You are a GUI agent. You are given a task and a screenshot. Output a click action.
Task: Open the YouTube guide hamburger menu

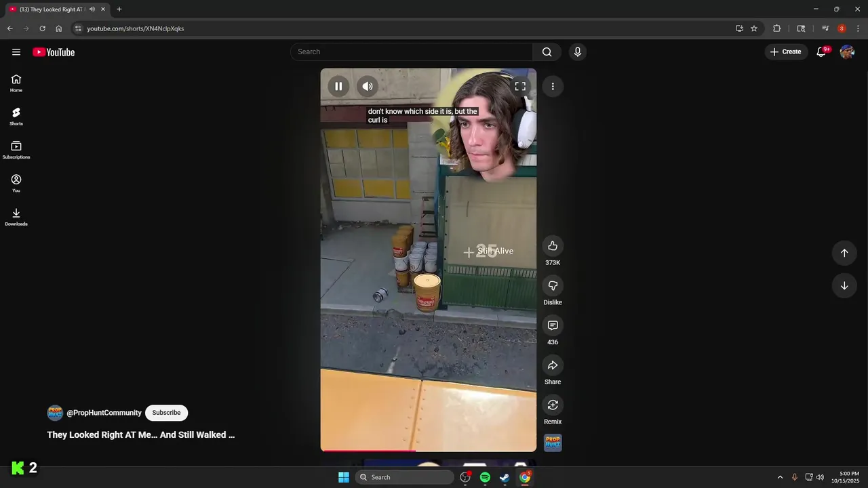pyautogui.click(x=16, y=52)
